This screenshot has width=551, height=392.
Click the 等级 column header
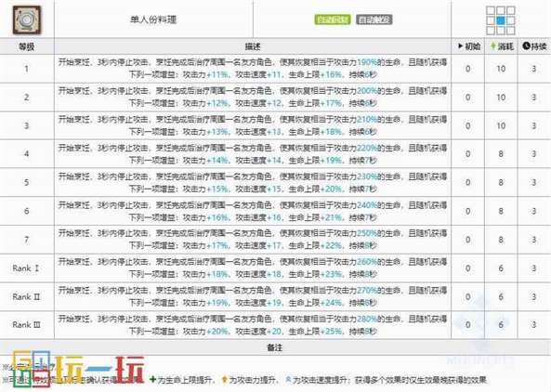click(27, 46)
